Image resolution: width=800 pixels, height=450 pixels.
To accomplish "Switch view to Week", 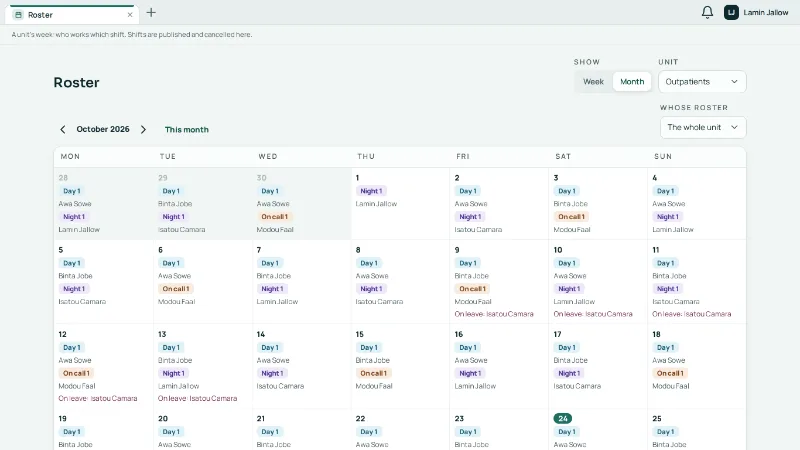I will (593, 82).
